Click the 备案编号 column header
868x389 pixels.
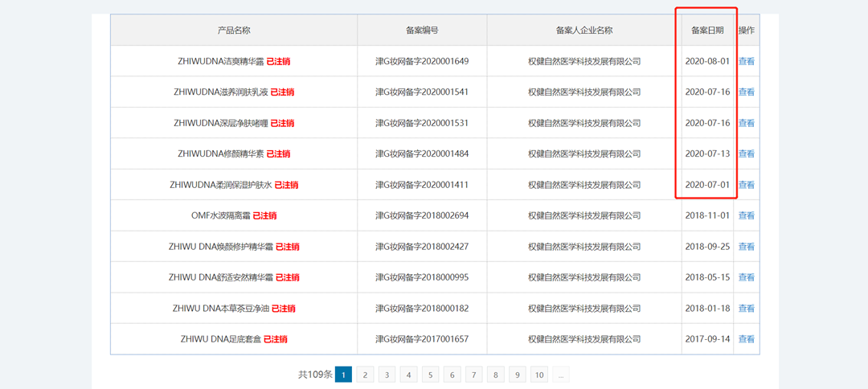tap(422, 31)
